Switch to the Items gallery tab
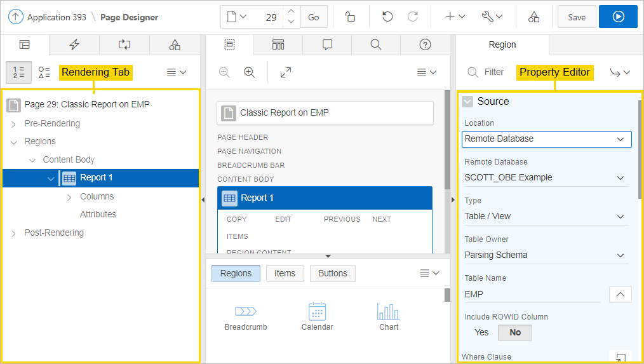Viewport: 644px width, 364px height. pyautogui.click(x=285, y=273)
